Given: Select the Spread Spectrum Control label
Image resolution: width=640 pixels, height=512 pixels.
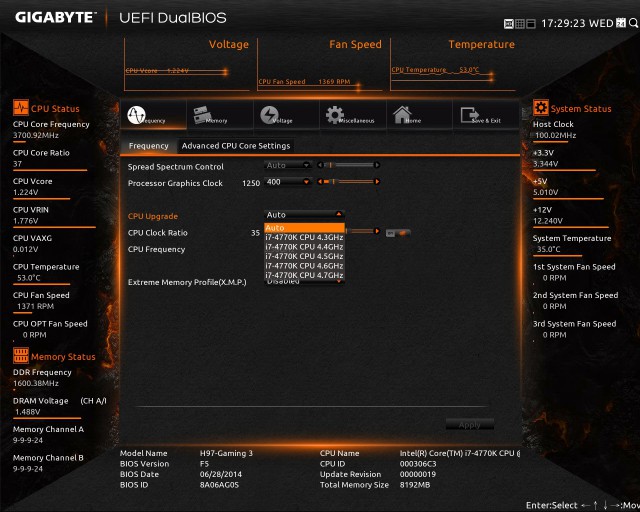Looking at the screenshot, I should (176, 167).
